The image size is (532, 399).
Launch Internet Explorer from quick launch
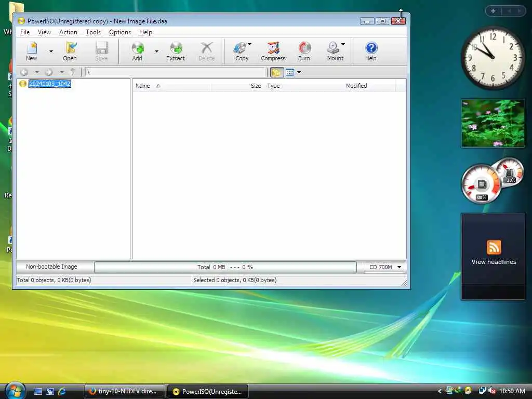click(x=62, y=391)
